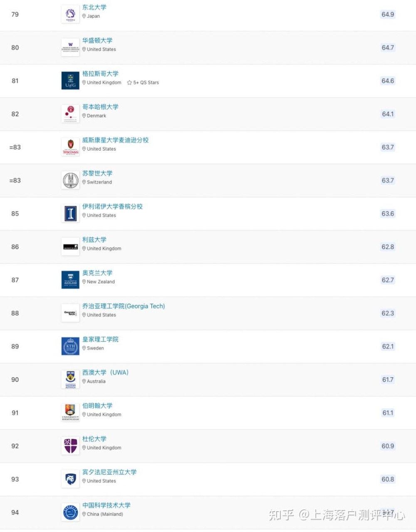Open the 中国科学技术大学 link
Image resolution: width=416 pixels, height=532 pixels.
(106, 505)
